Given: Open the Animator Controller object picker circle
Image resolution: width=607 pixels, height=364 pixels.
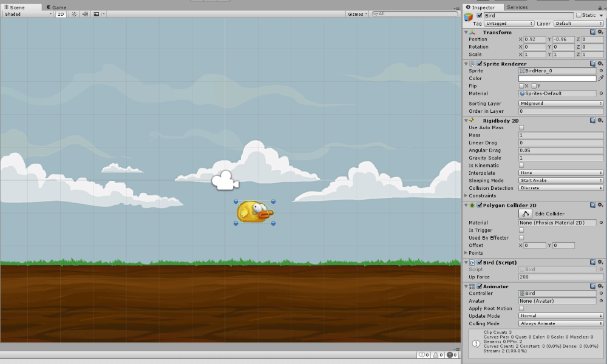Looking at the screenshot, I should click(601, 293).
